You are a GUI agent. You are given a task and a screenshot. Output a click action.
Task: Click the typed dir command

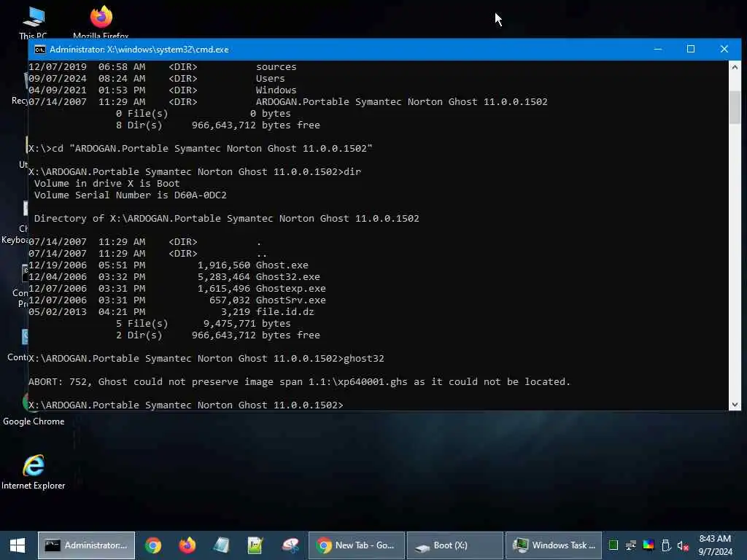point(352,171)
